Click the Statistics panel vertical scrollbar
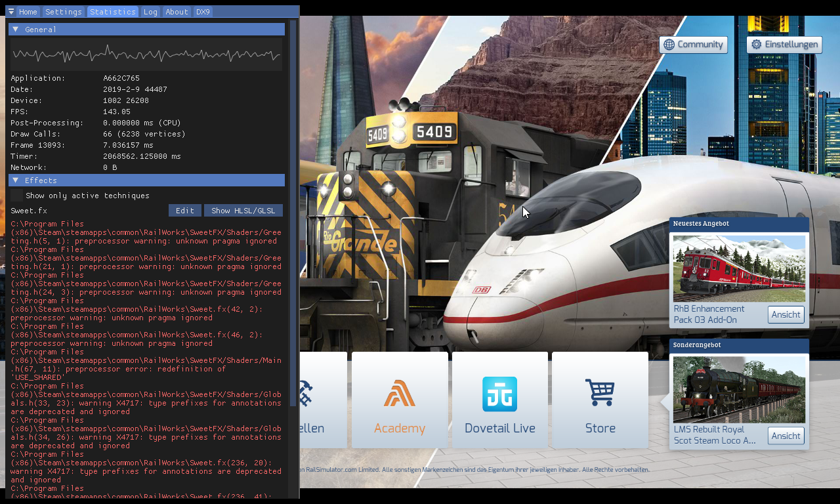 293,197
